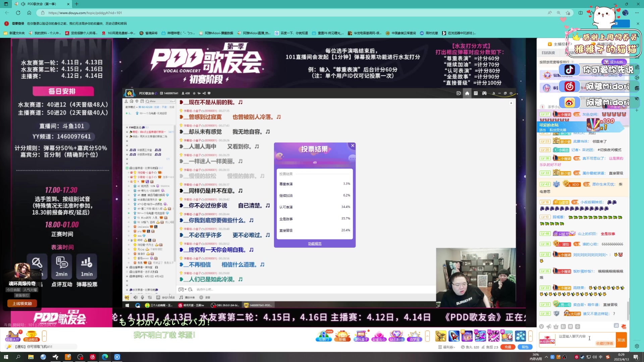Mute the speaker icon below the chat panel
Image resolution: width=644 pixels, height=362 pixels.
549,326
